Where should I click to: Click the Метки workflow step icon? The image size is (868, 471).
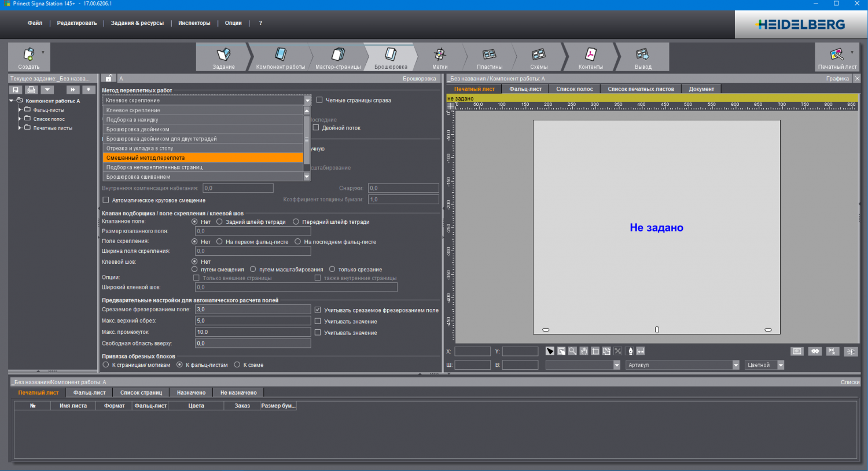440,55
